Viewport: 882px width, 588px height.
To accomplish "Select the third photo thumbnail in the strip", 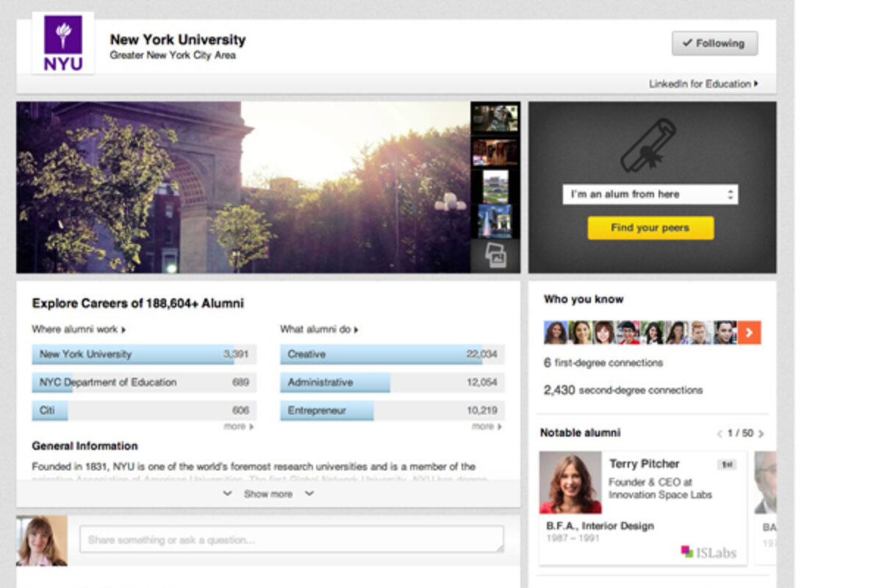I will (495, 187).
